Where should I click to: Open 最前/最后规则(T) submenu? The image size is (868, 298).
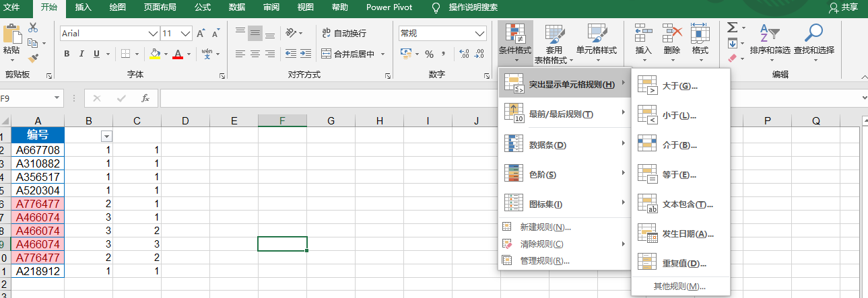[564, 114]
